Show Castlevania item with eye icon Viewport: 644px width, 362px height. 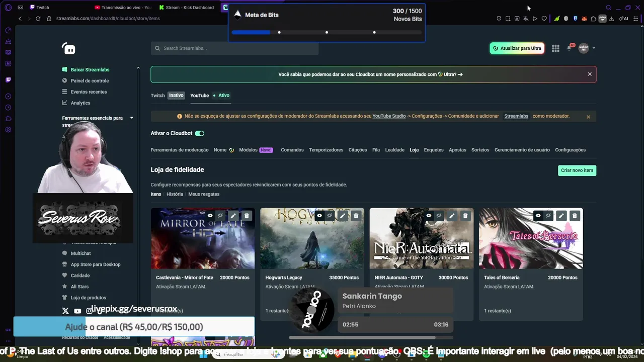(x=210, y=216)
